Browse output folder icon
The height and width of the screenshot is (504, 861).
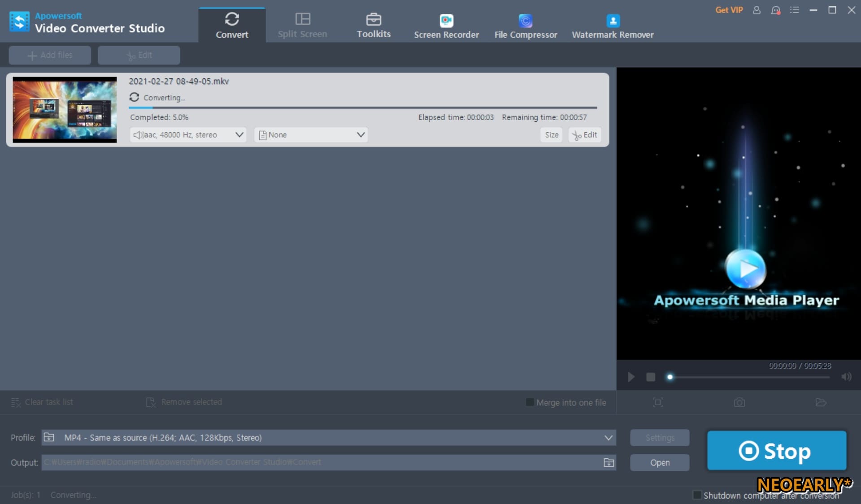[x=609, y=462]
